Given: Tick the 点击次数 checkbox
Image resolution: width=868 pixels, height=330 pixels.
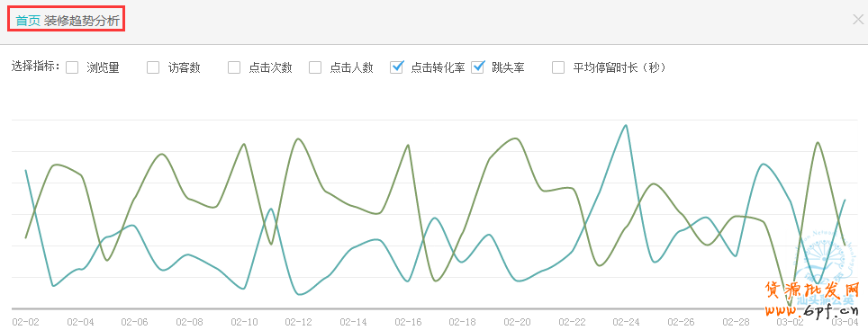Looking at the screenshot, I should click(234, 67).
